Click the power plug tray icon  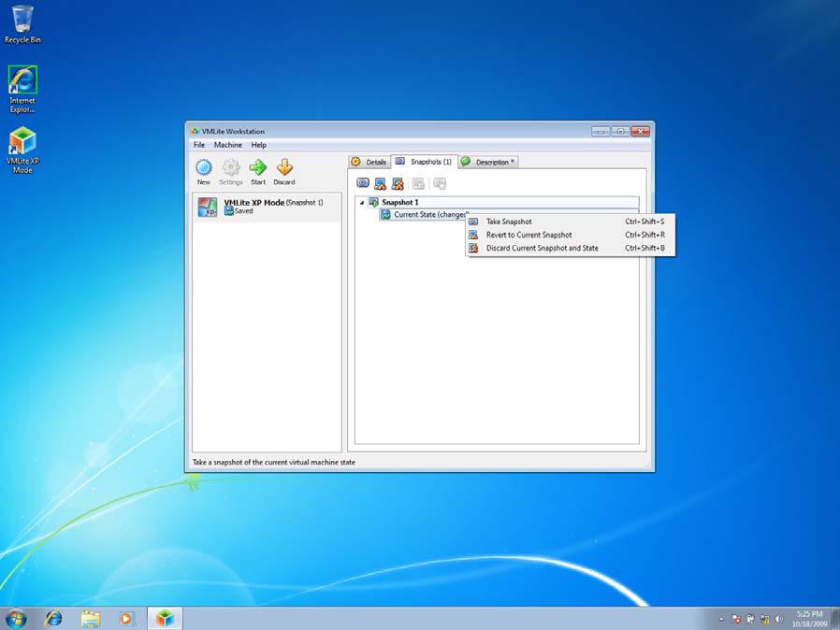(x=750, y=620)
